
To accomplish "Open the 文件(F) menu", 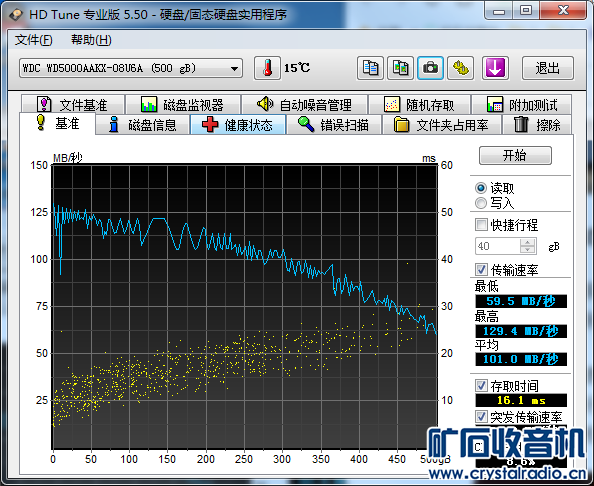I will point(33,40).
